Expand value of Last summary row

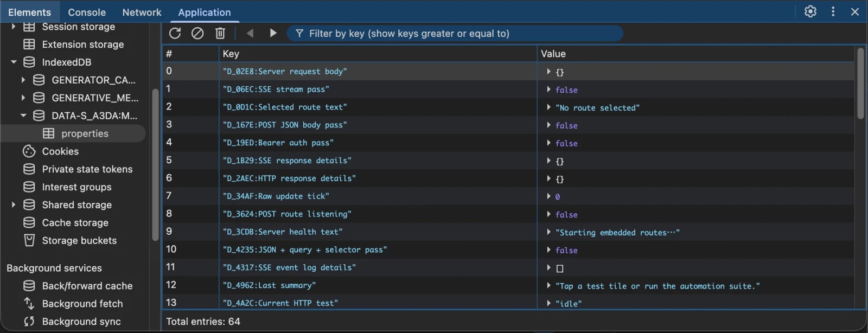(548, 285)
